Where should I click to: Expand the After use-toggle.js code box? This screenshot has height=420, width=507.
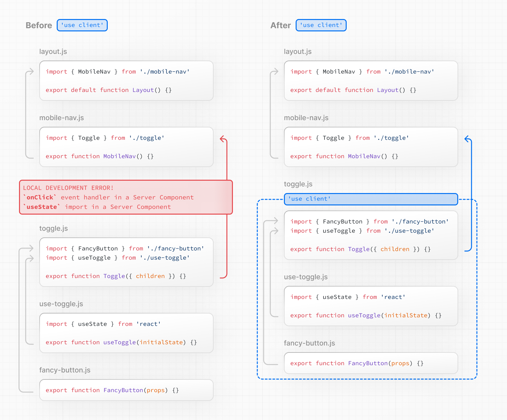(x=371, y=306)
